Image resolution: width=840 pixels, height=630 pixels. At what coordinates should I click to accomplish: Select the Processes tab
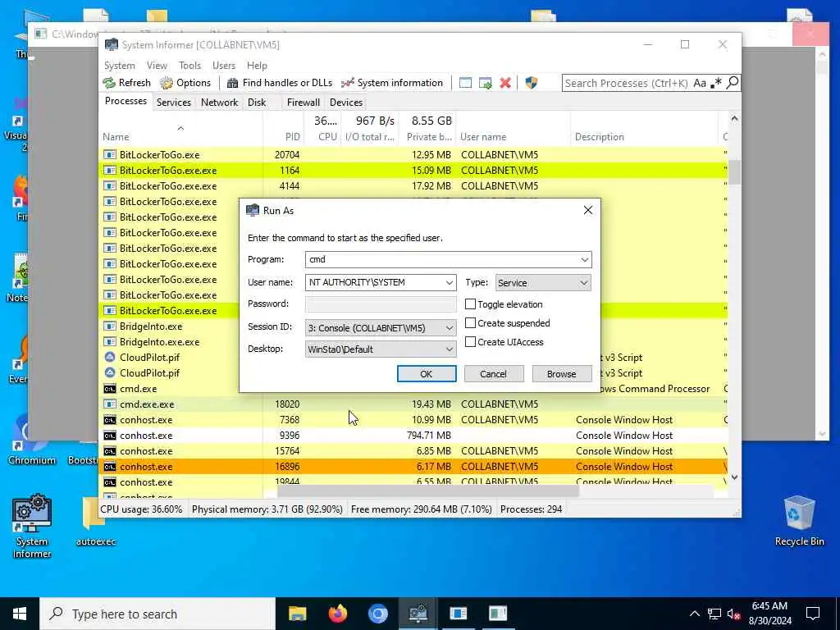pyautogui.click(x=126, y=101)
